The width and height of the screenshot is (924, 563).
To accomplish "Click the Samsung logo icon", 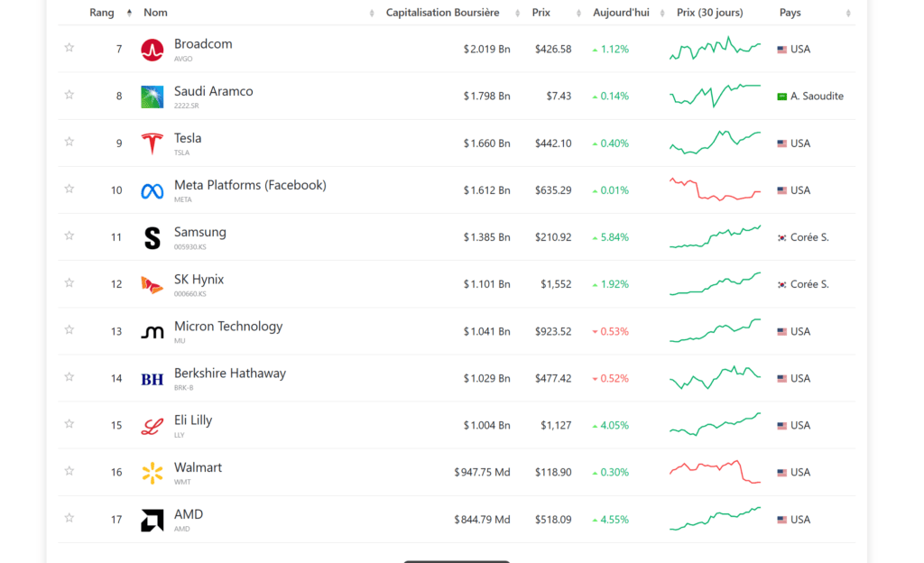I will [152, 238].
